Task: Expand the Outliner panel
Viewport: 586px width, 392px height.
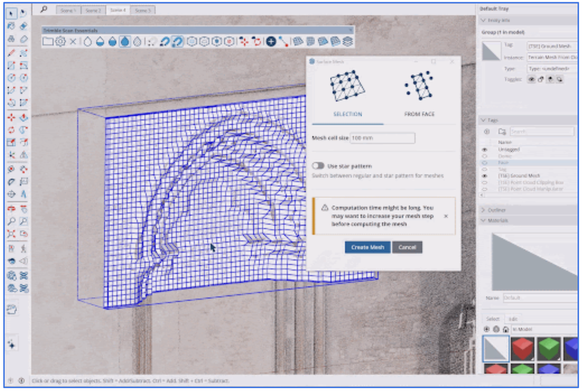Action: 483,210
